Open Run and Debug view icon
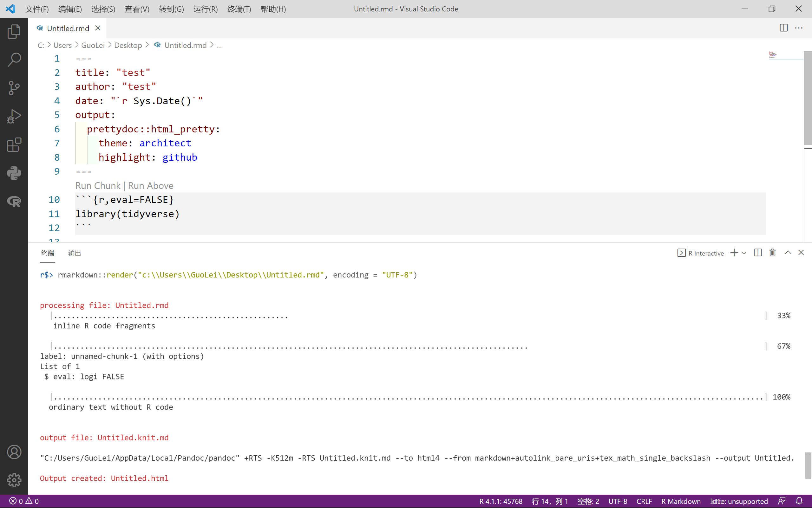The image size is (812, 508). pyautogui.click(x=14, y=116)
